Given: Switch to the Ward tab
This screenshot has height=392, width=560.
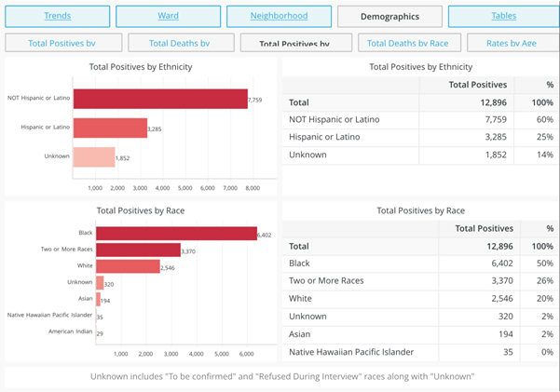Looking at the screenshot, I should 168,16.
